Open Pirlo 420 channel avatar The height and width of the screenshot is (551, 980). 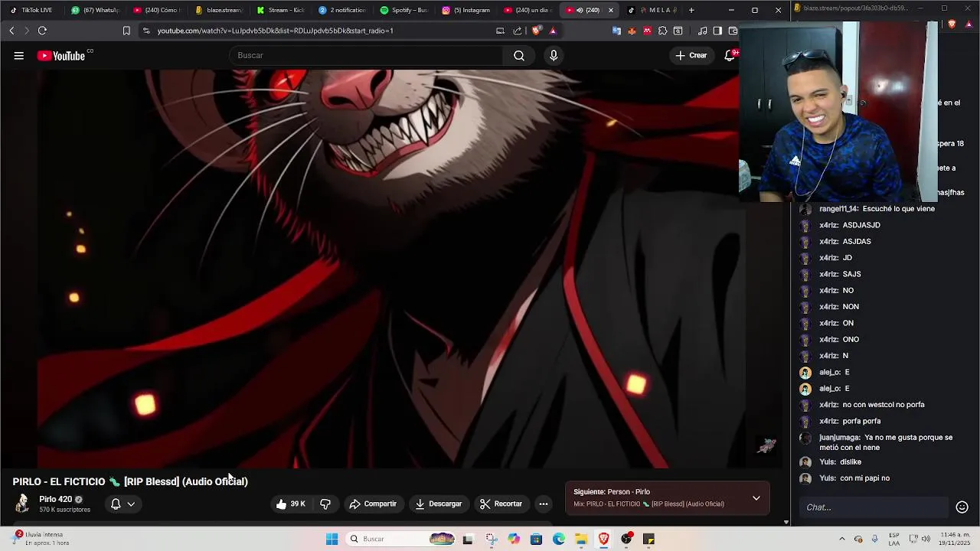22,503
